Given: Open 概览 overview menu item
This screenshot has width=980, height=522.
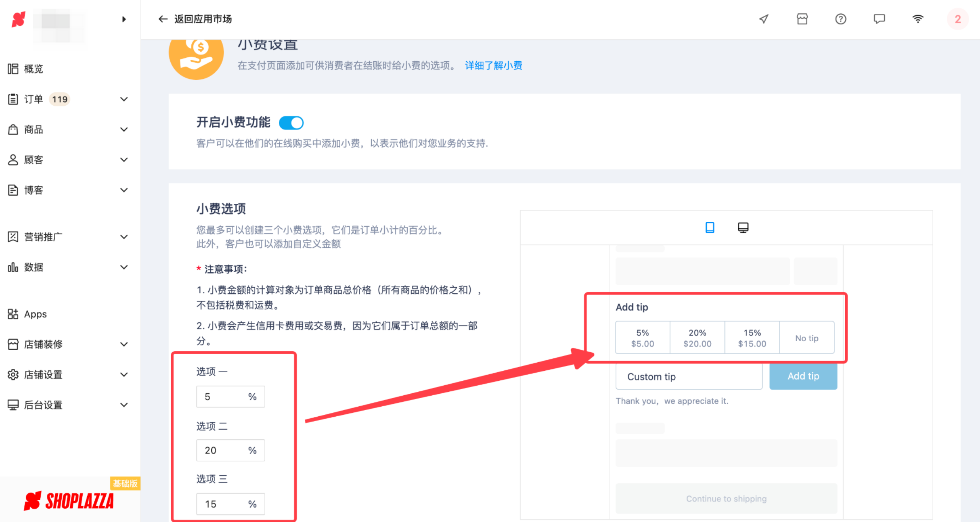Looking at the screenshot, I should click(33, 69).
